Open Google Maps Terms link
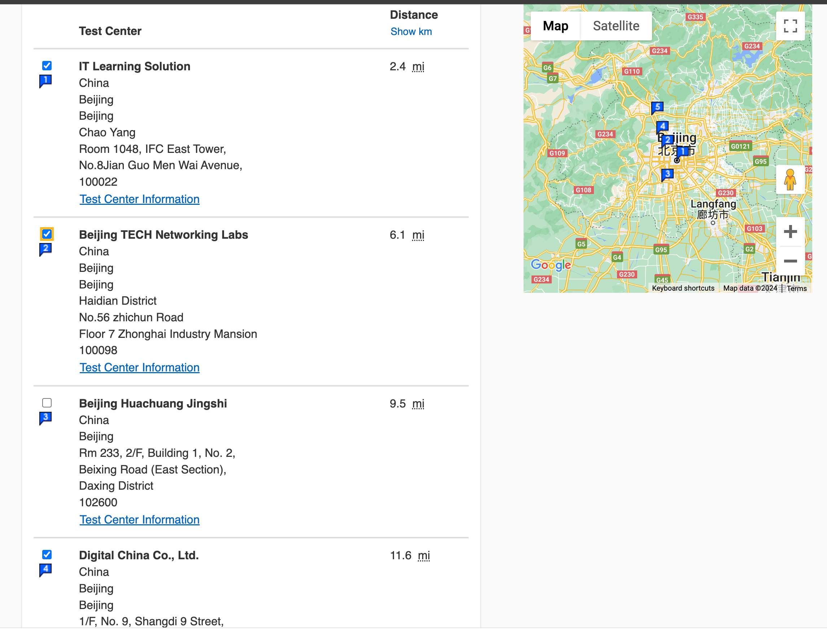This screenshot has width=827, height=644. (796, 288)
